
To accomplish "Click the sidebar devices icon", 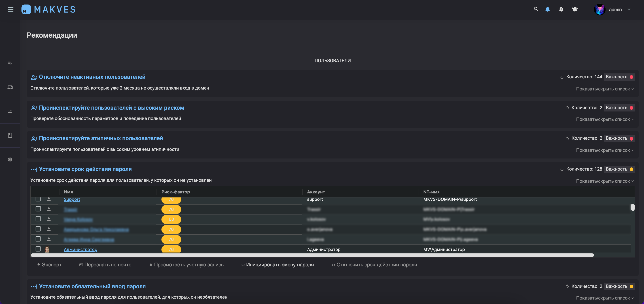I will pos(10,87).
